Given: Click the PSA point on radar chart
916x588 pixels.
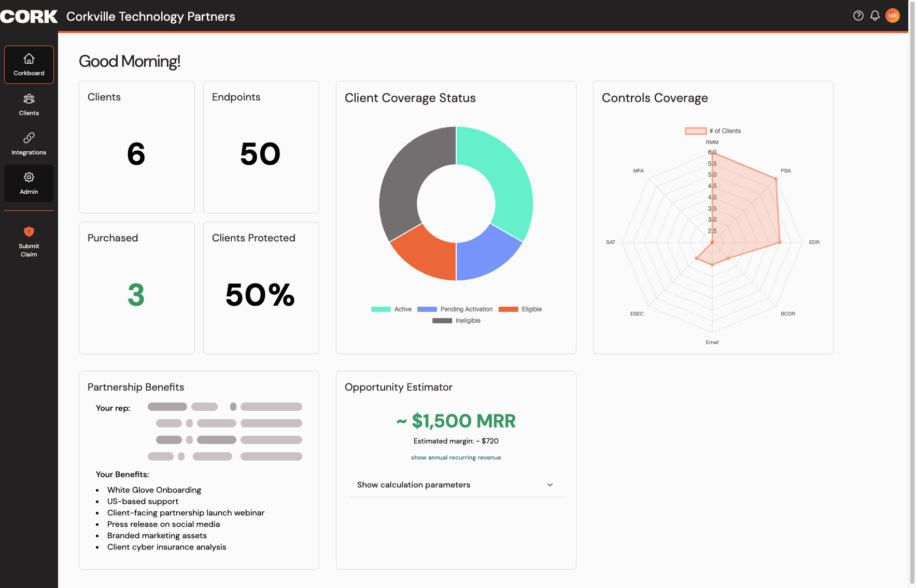Looking at the screenshot, I should pos(776,179).
